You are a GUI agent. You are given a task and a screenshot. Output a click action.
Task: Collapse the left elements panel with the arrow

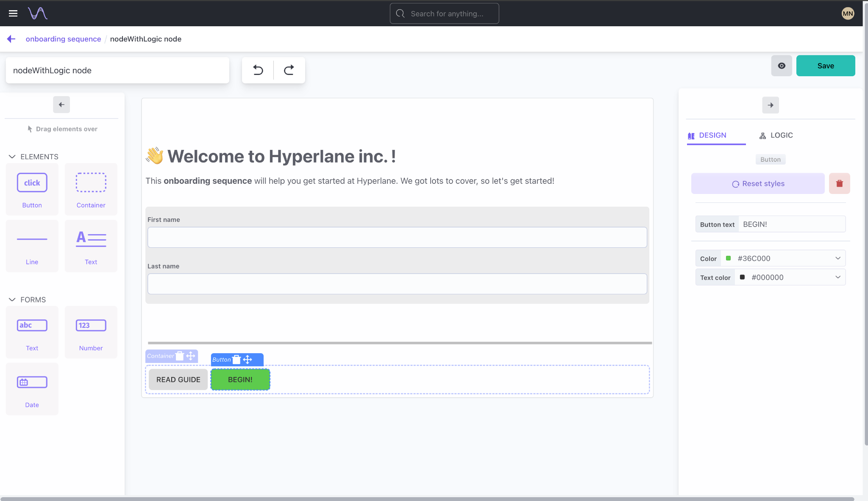pos(61,104)
